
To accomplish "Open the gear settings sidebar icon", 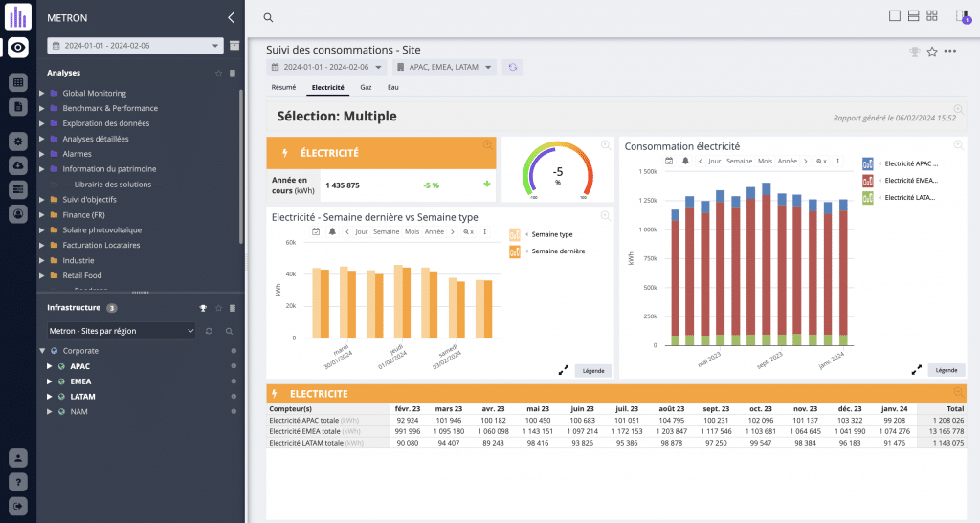I will 18,142.
